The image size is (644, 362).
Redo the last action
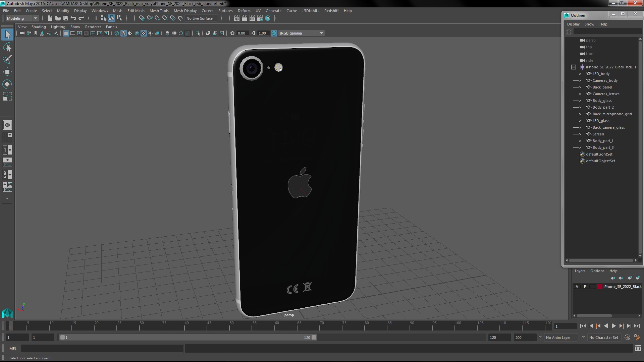tap(81, 18)
